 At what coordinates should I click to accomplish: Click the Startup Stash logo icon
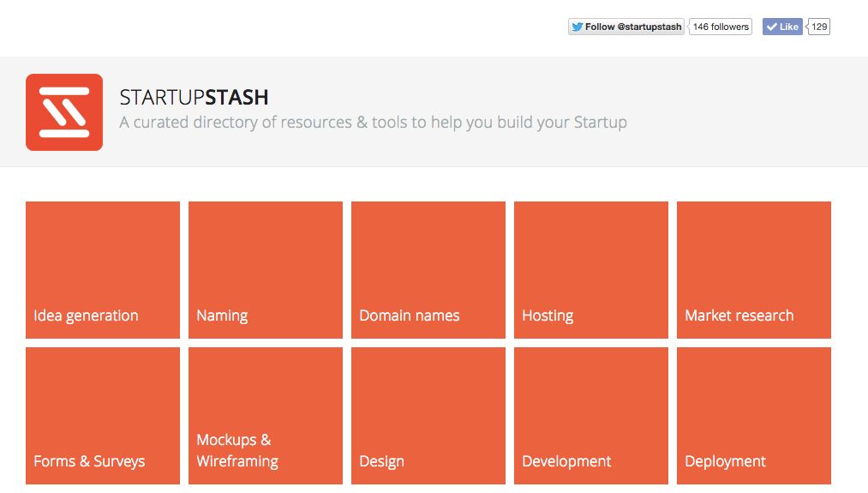[x=64, y=112]
